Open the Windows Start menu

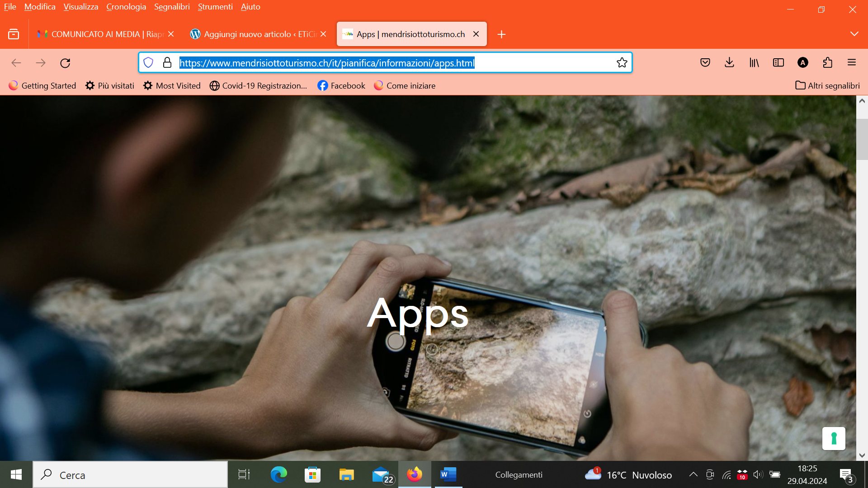[16, 474]
